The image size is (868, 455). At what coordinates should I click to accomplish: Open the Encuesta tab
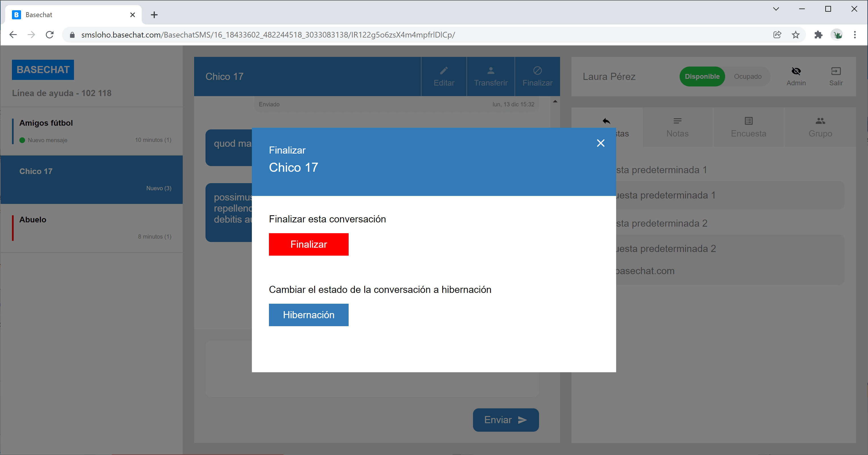point(748,127)
